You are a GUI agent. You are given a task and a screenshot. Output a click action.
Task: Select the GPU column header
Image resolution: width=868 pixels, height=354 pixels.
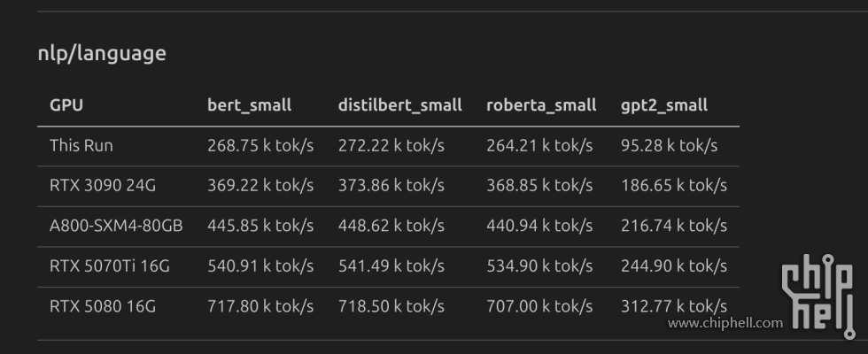coord(66,105)
